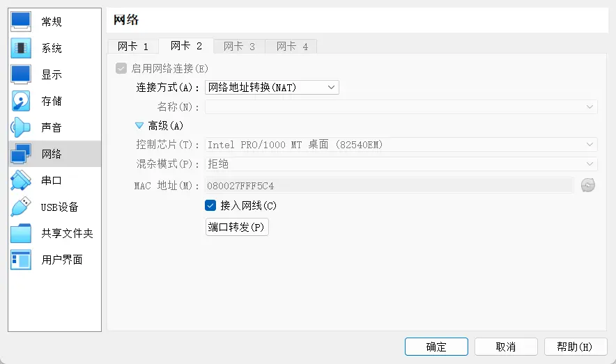The width and height of the screenshot is (616, 364).
Task: Open the 声音 (Audio) speaker icon
Action: pos(21,127)
